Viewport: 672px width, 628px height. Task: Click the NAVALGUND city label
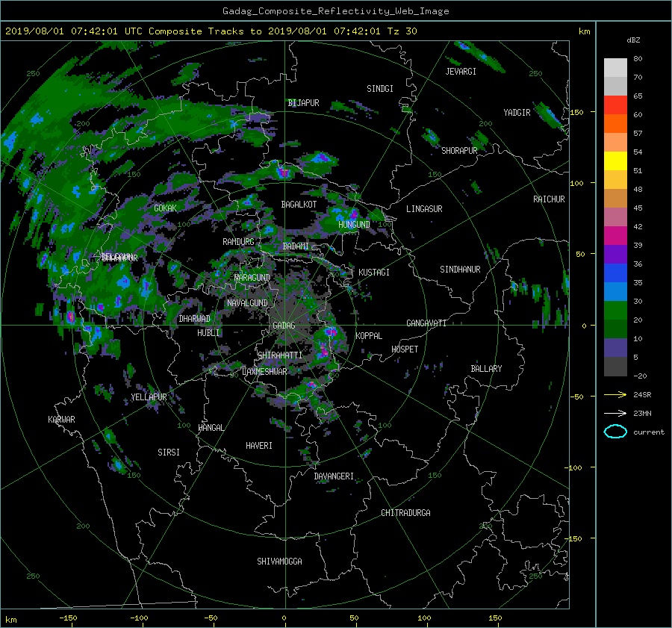coord(247,303)
